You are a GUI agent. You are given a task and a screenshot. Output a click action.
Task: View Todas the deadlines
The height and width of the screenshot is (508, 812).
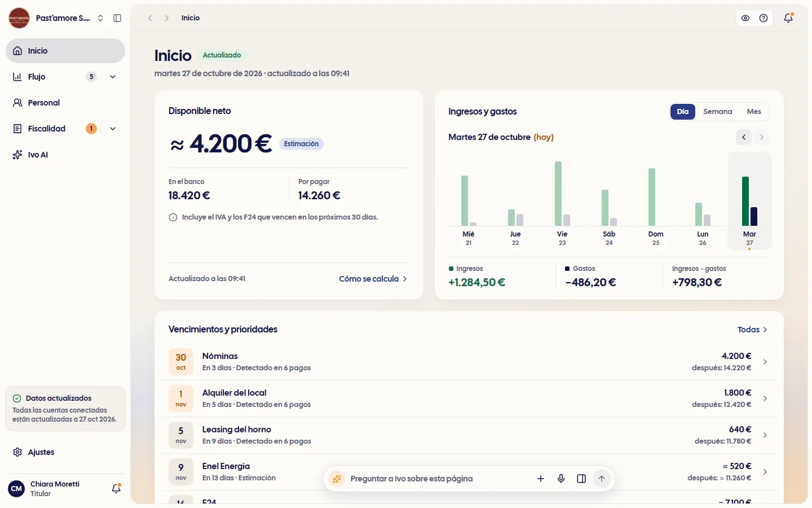[752, 330]
